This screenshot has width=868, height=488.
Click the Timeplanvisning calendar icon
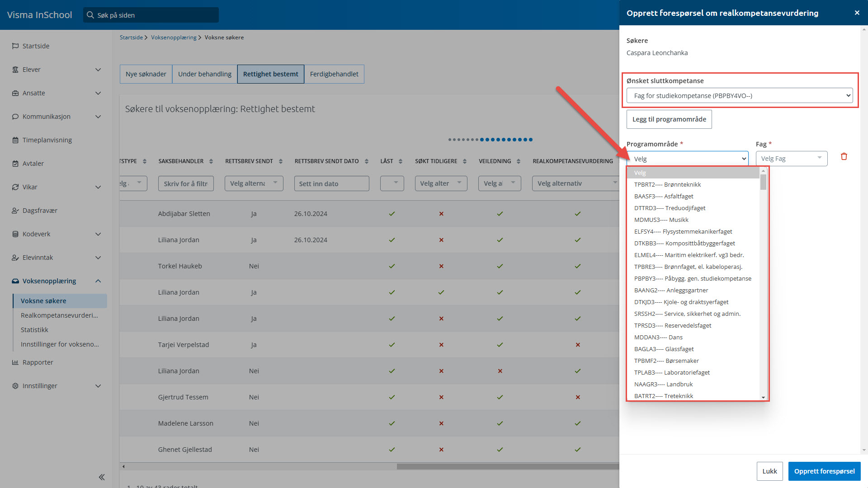(15, 140)
